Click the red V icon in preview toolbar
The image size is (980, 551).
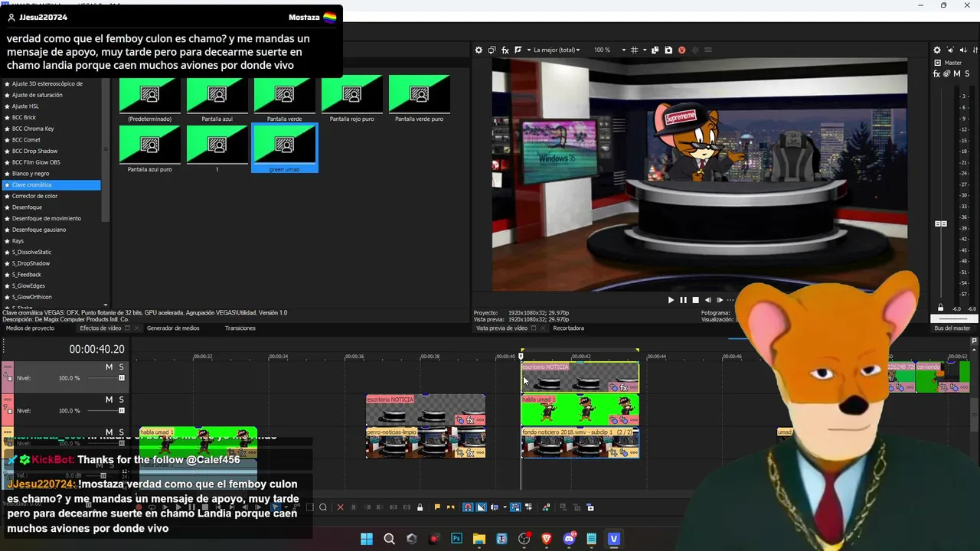[681, 50]
